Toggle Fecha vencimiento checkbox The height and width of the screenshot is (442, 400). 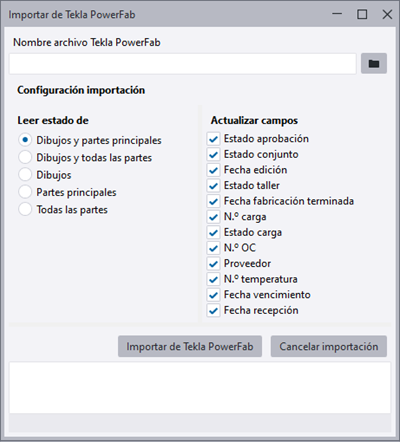[213, 295]
